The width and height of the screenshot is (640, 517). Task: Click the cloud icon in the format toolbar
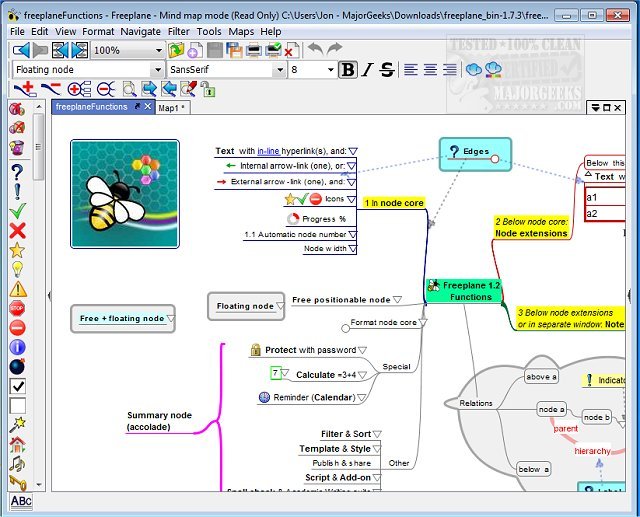pyautogui.click(x=473, y=70)
